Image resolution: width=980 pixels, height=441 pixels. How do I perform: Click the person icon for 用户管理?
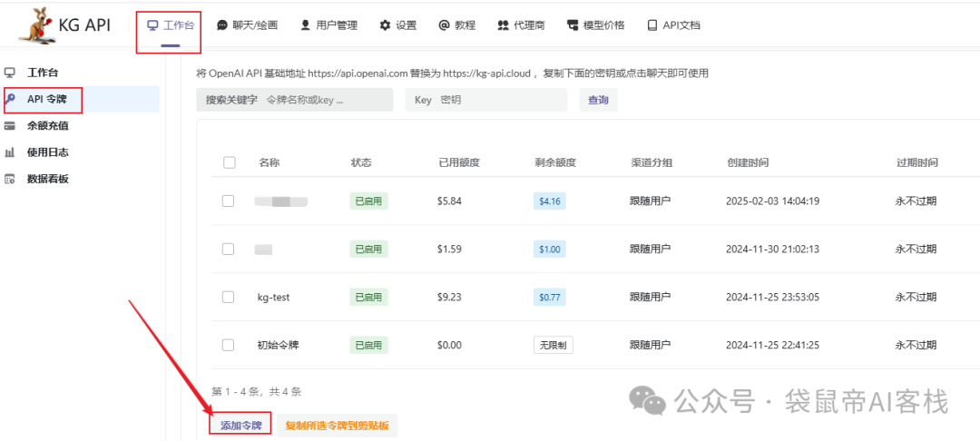[305, 25]
